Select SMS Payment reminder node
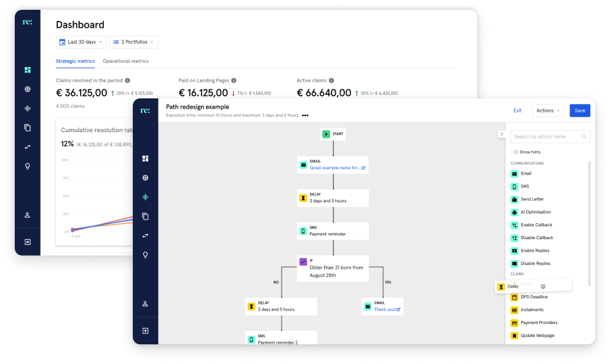Image resolution: width=610 pixels, height=364 pixels. tap(333, 231)
